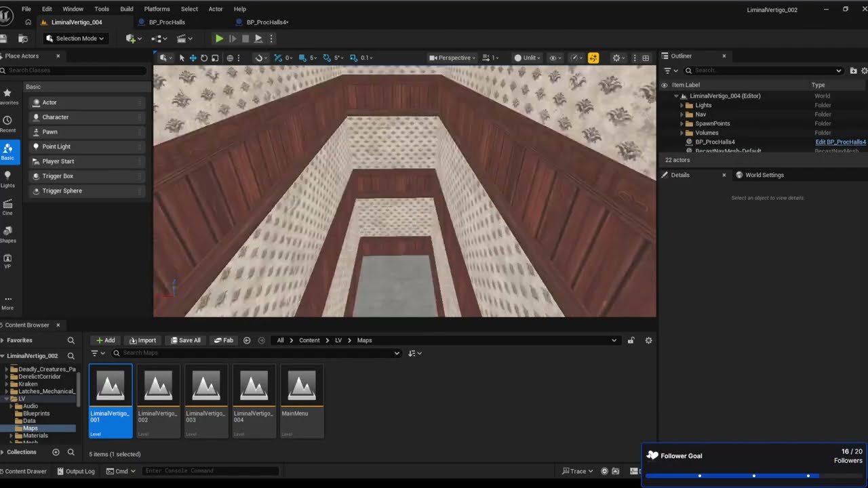
Task: Click the viewport layout grid icon
Action: coord(646,58)
